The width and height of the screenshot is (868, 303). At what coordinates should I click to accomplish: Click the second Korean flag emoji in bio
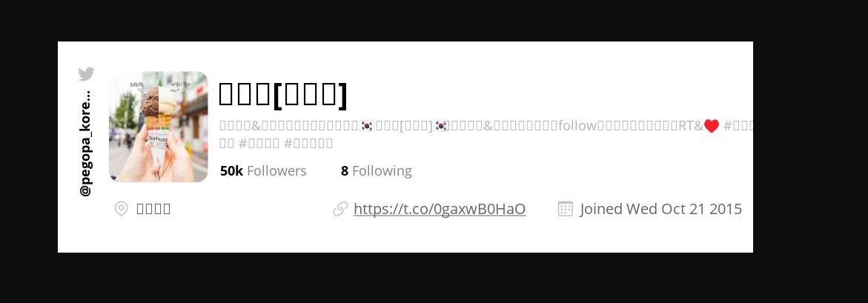click(441, 125)
